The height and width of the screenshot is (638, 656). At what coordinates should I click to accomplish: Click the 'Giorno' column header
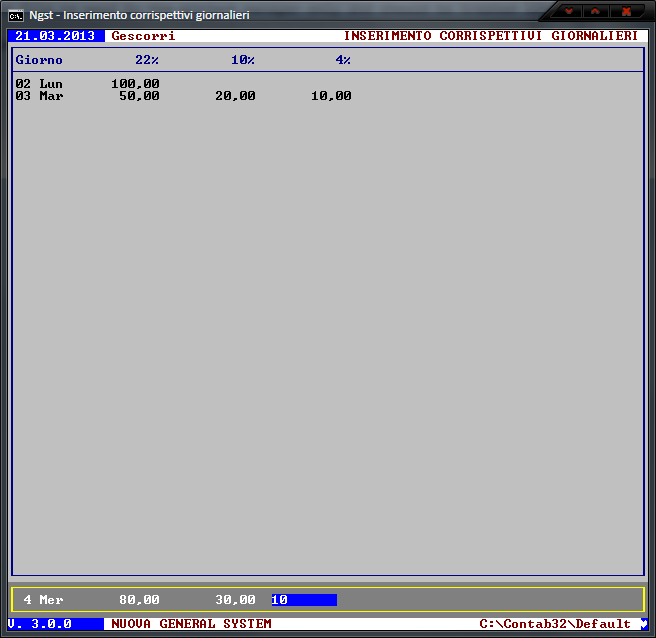pos(39,60)
